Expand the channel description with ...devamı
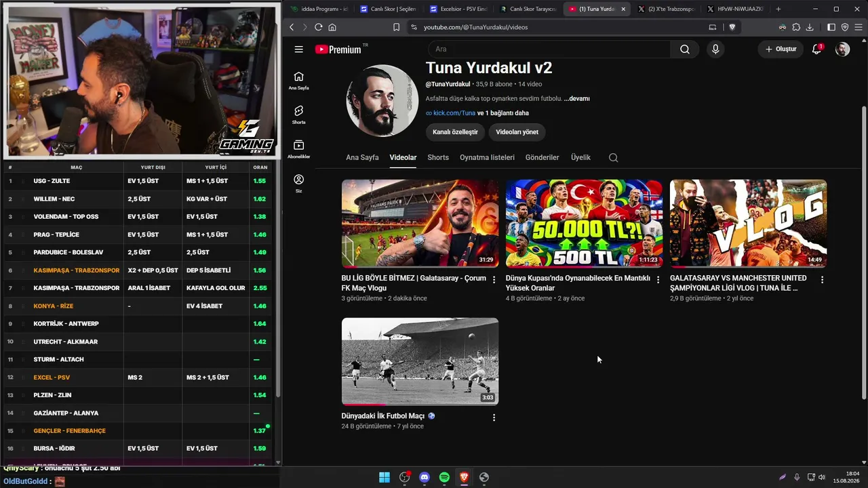The height and width of the screenshot is (488, 868). (x=576, y=98)
